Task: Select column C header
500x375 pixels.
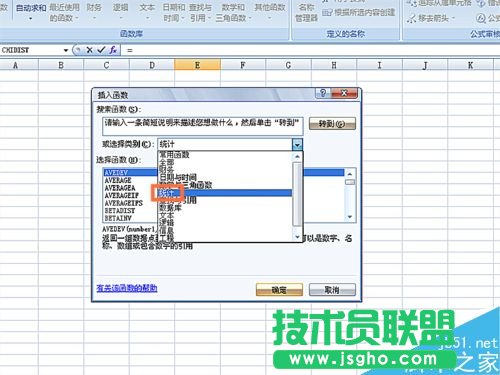Action: tap(106, 65)
